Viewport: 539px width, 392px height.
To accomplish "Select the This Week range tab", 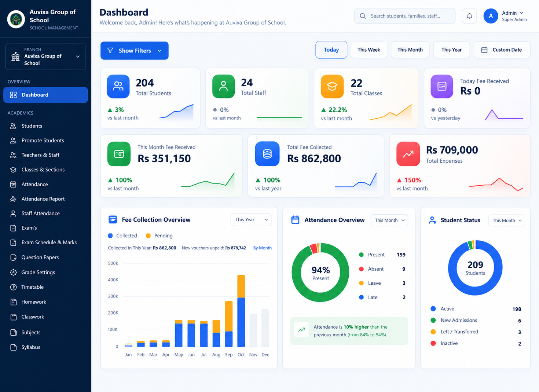I will click(x=369, y=50).
